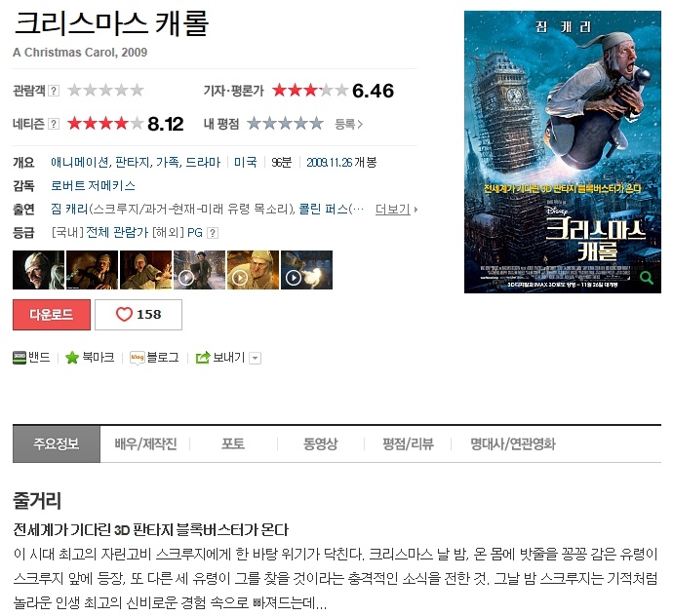Open the 평점/리뷰 tab
Image resolution: width=673 pixels, height=616 pixels.
click(x=408, y=444)
